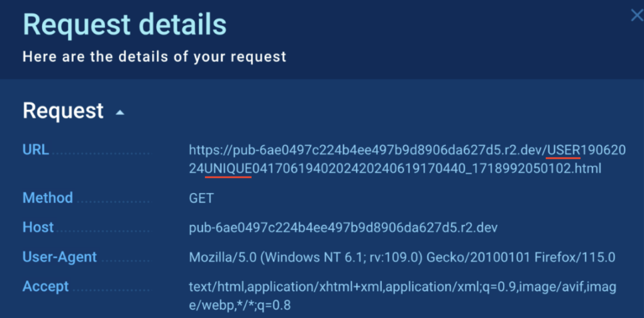This screenshot has width=644, height=318.
Task: Select the Host field label
Action: [38, 227]
